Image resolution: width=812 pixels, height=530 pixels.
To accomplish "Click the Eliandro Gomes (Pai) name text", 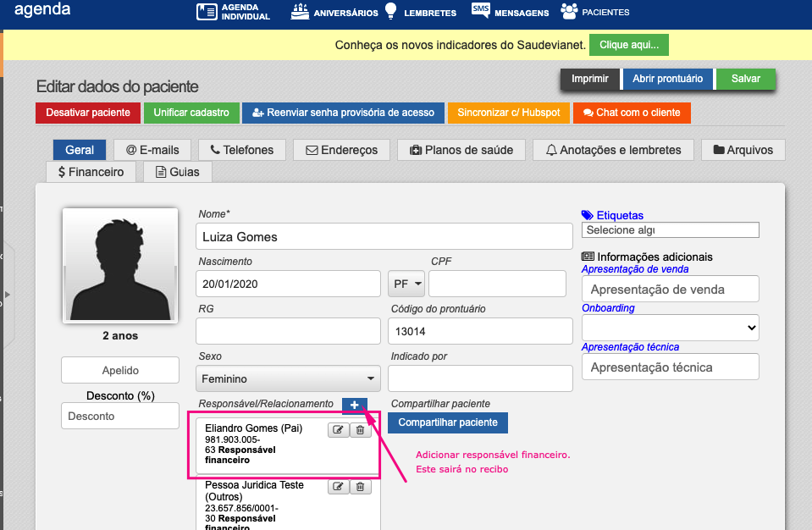I will [254, 428].
